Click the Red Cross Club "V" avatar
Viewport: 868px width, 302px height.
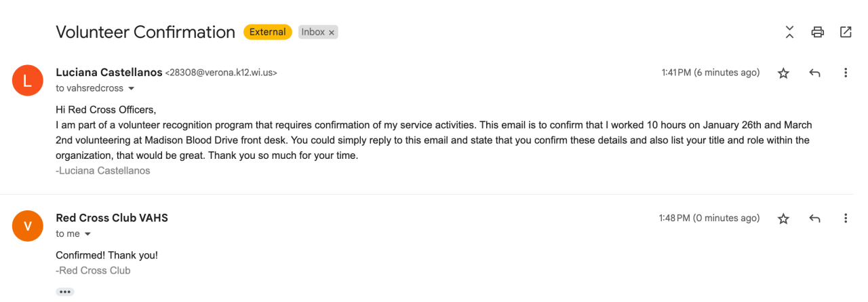click(28, 226)
